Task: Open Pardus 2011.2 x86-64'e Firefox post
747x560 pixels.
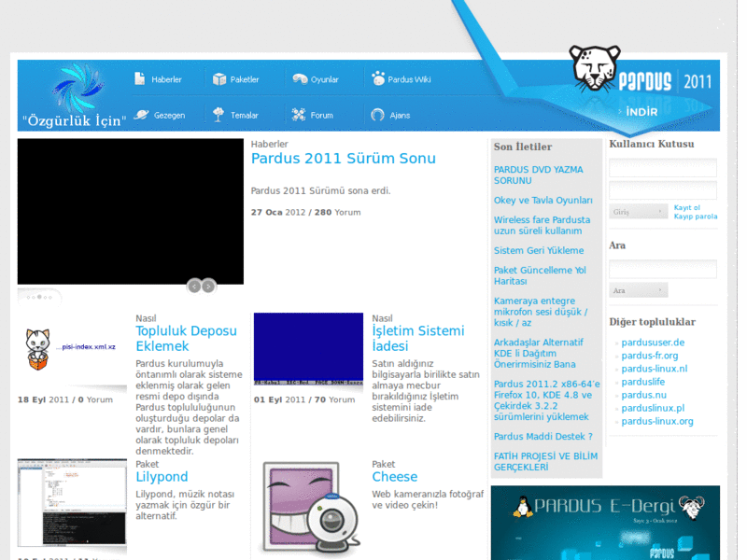Action: click(546, 400)
